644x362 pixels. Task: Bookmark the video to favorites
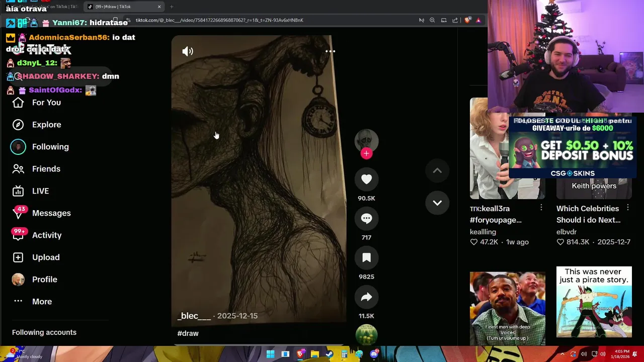366,258
